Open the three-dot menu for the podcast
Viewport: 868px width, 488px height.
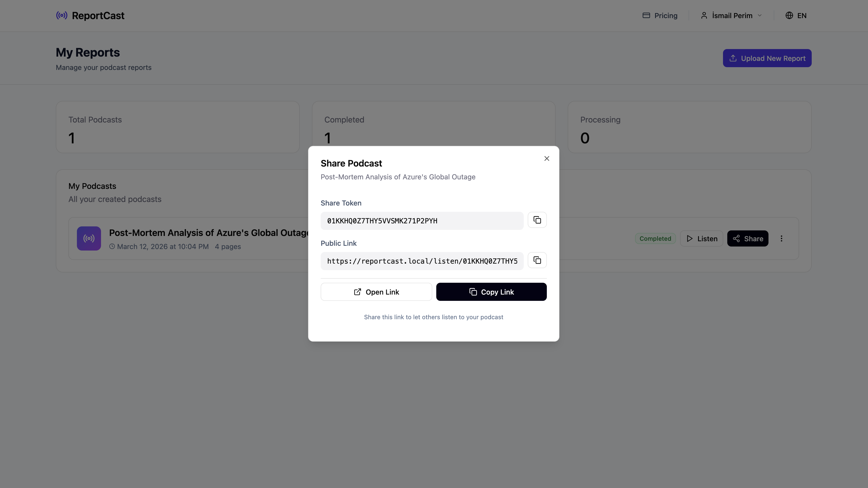click(781, 238)
